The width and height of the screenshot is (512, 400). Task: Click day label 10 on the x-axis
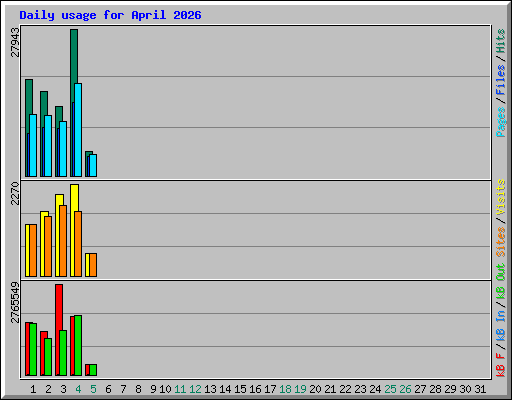point(165,389)
